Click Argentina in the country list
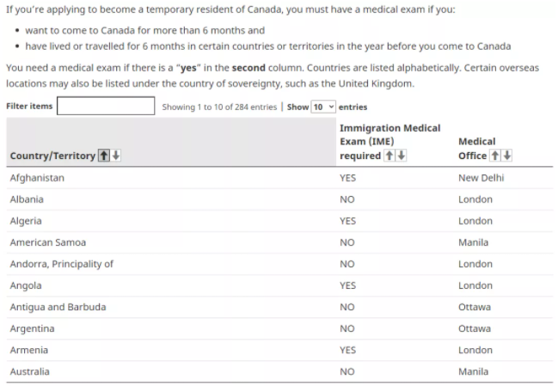 [32, 328]
